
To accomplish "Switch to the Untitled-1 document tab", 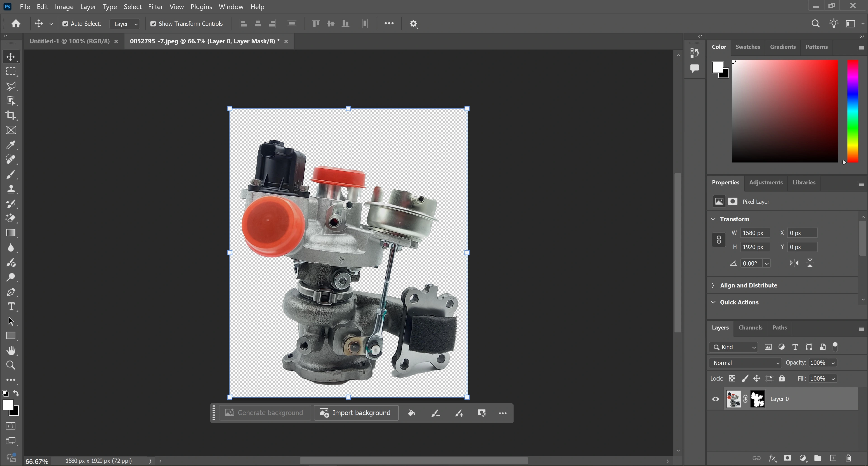I will click(x=69, y=41).
